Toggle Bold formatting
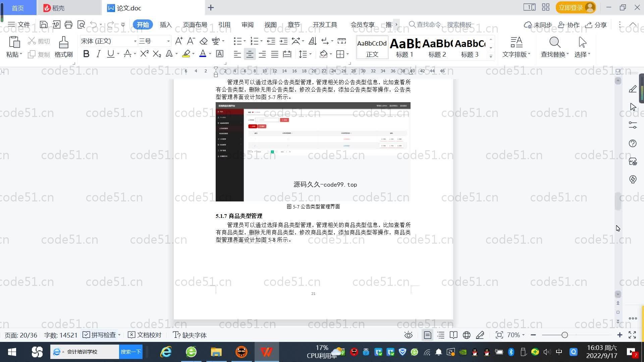Image resolution: width=644 pixels, height=362 pixels. (86, 54)
